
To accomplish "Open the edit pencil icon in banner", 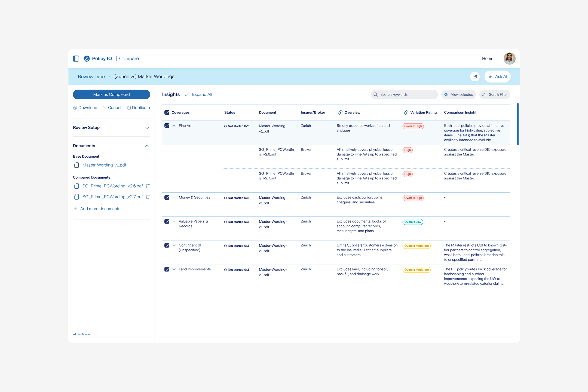I will pos(475,76).
